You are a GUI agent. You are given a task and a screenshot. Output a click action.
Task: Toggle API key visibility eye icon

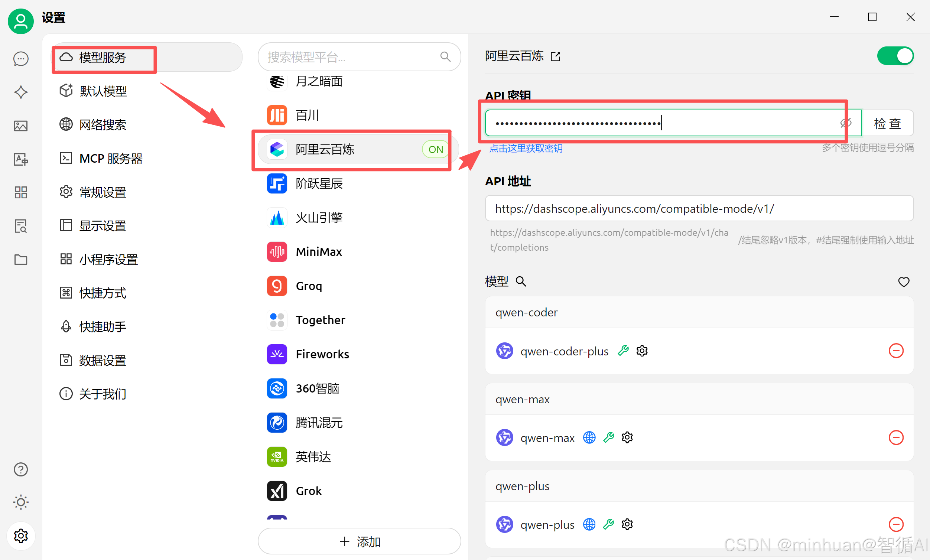[845, 123]
